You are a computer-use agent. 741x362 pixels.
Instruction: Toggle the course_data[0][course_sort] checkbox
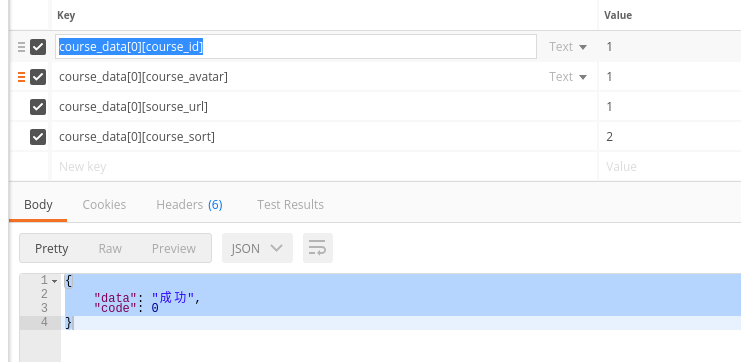(38, 137)
